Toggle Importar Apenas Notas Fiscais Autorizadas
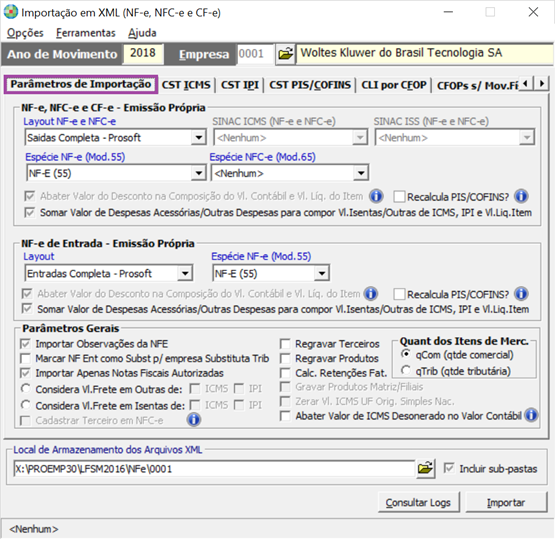The width and height of the screenshot is (555, 539). click(25, 373)
